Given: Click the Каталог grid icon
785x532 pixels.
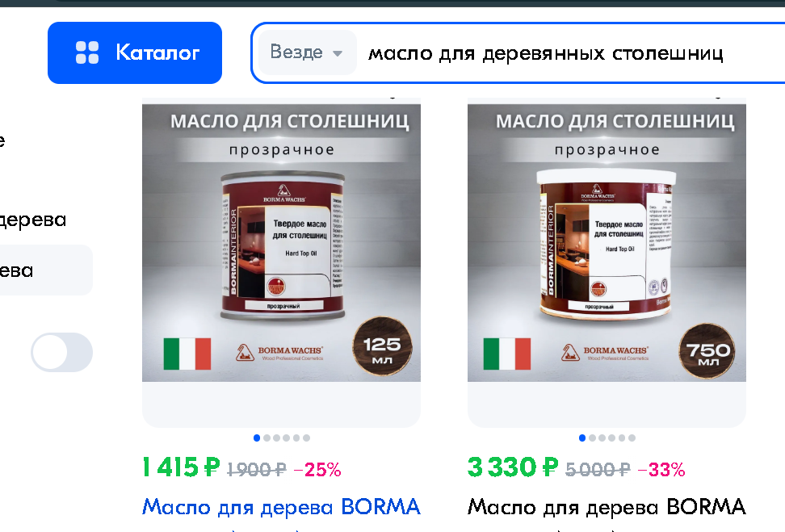Looking at the screenshot, I should [x=87, y=52].
